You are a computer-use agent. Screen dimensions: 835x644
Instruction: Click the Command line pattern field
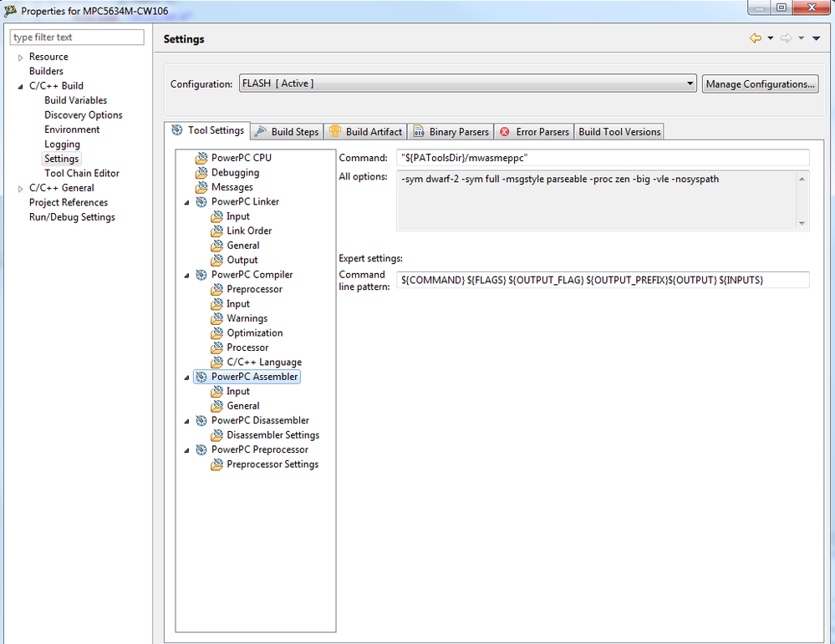[603, 280]
